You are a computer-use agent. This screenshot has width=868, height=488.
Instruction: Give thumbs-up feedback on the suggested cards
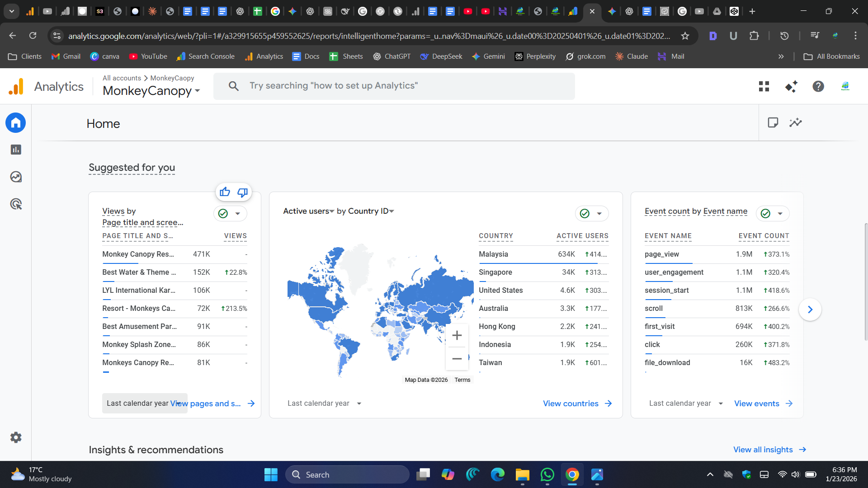click(x=225, y=192)
